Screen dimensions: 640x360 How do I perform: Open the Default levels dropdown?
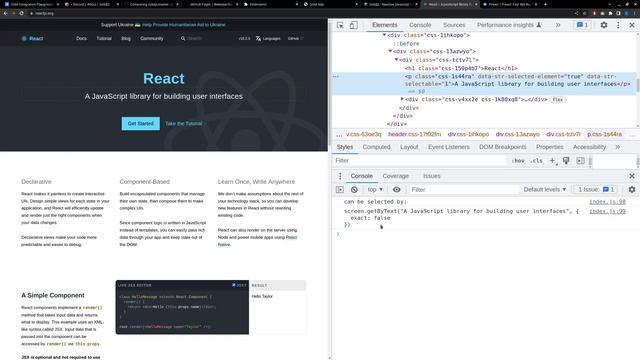(x=544, y=190)
